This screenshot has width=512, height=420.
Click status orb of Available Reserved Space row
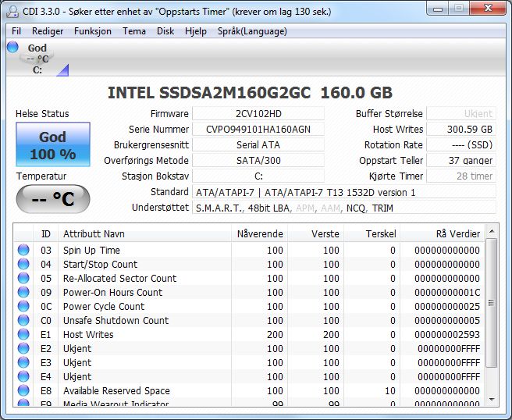click(x=23, y=390)
